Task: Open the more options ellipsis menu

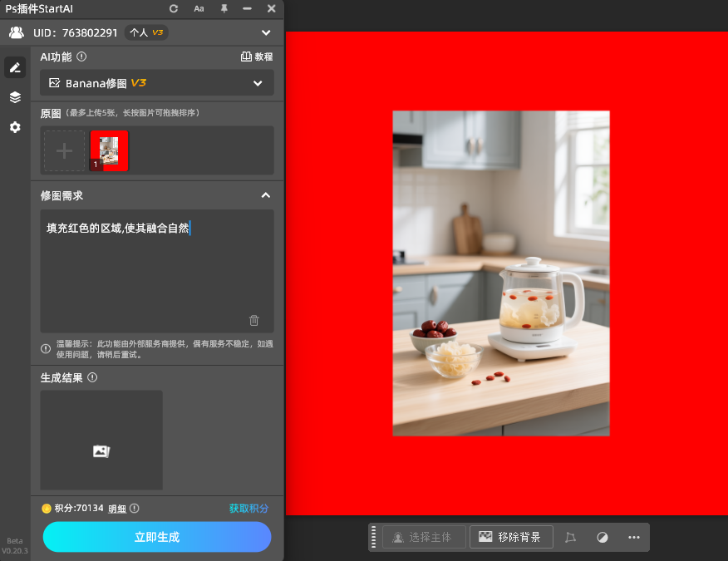Action: [633, 536]
